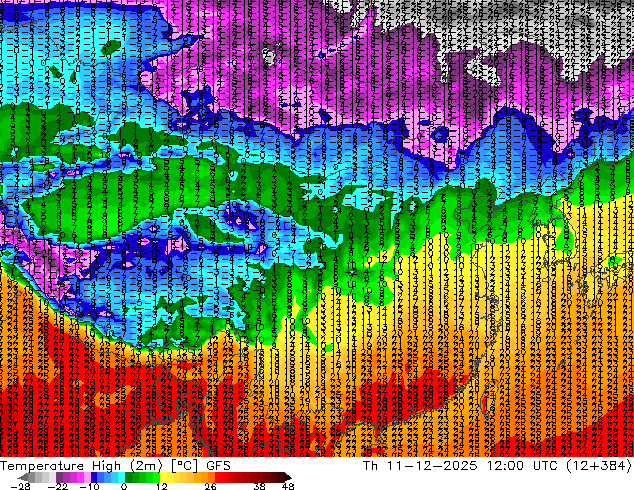The height and width of the screenshot is (490, 634).
Task: Click the '12:00 UTC' time text
Action: [x=522, y=466]
